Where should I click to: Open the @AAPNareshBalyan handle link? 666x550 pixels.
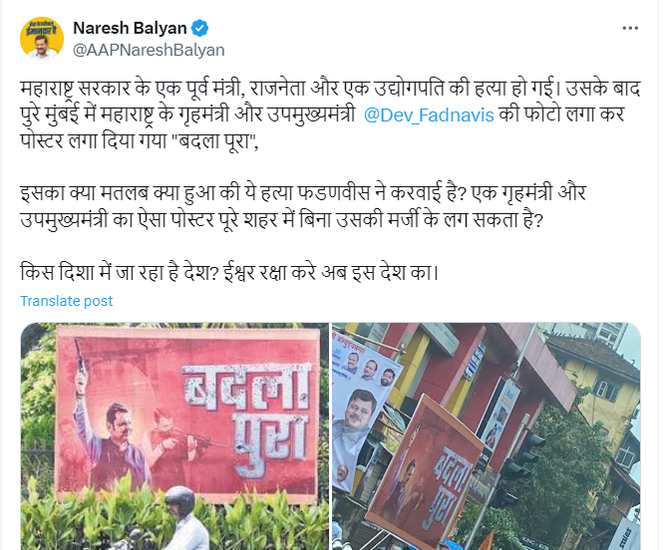(149, 50)
